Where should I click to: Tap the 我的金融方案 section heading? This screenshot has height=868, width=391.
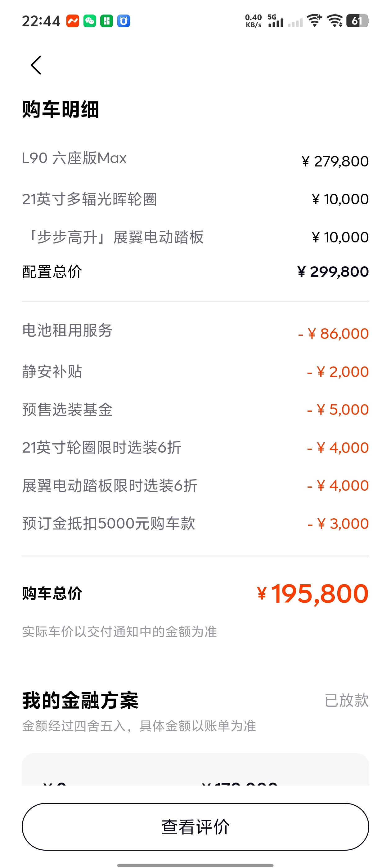(80, 701)
